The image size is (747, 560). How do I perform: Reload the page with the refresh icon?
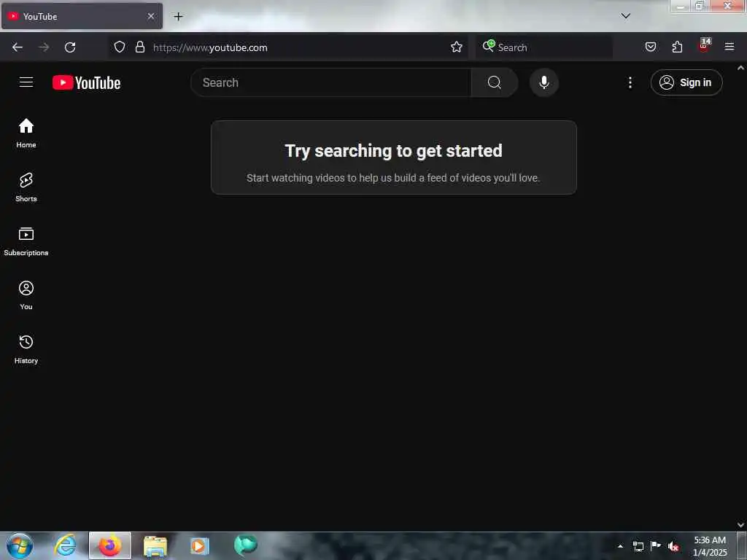pos(70,47)
